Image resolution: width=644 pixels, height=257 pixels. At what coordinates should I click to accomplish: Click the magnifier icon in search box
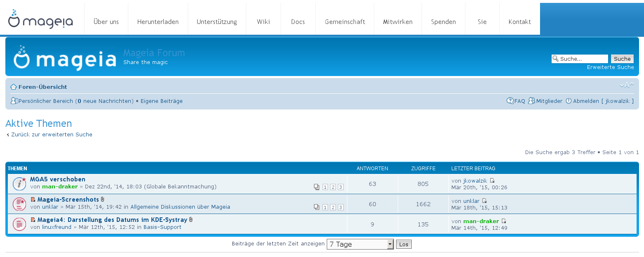pyautogui.click(x=556, y=59)
